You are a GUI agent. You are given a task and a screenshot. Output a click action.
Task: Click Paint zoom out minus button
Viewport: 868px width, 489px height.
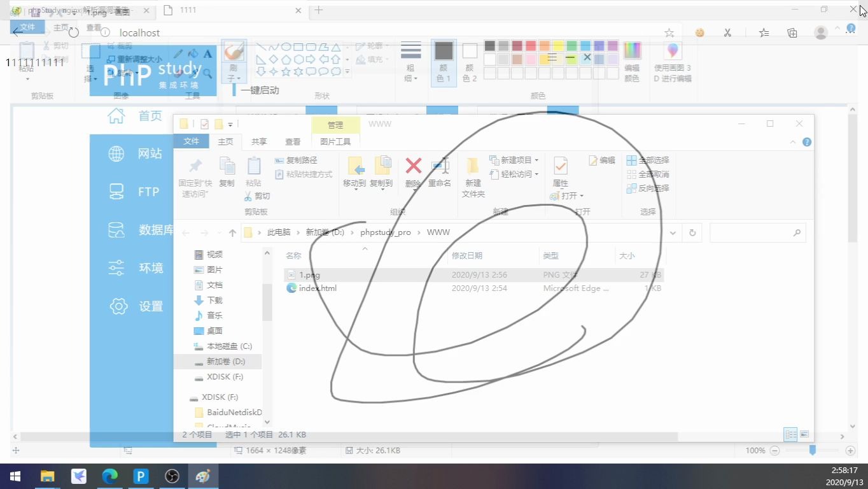tap(774, 451)
